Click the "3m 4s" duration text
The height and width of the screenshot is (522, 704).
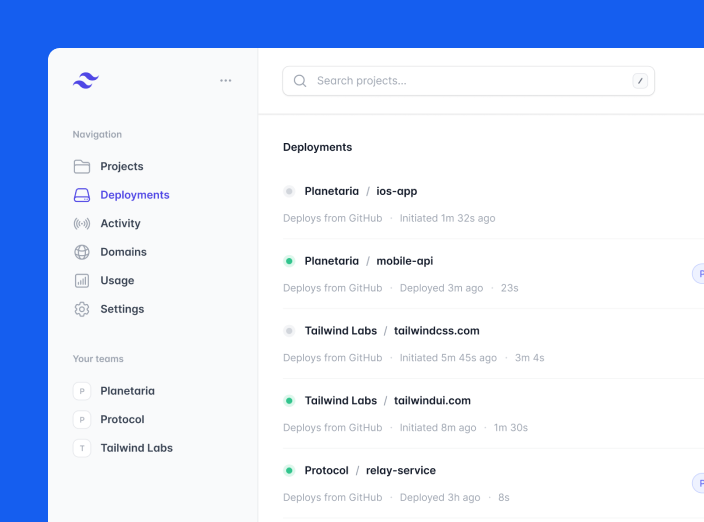click(x=529, y=358)
